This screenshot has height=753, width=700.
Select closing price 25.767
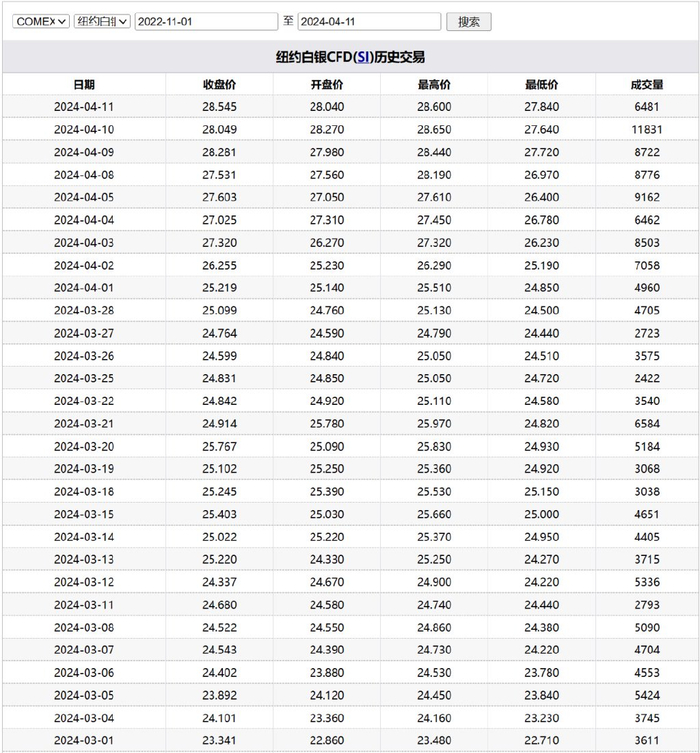pyautogui.click(x=219, y=447)
